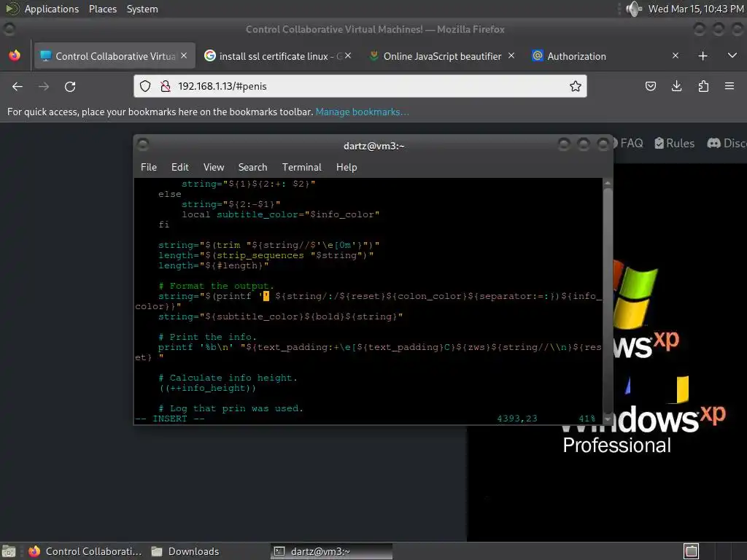
Task: Click the "-- INSERT --" vim status text
Action: click(170, 419)
